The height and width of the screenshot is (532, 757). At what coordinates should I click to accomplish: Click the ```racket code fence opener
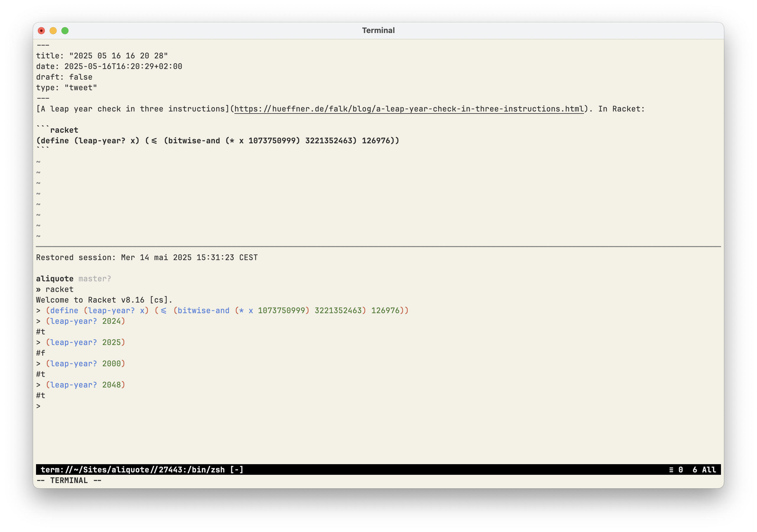click(x=57, y=130)
